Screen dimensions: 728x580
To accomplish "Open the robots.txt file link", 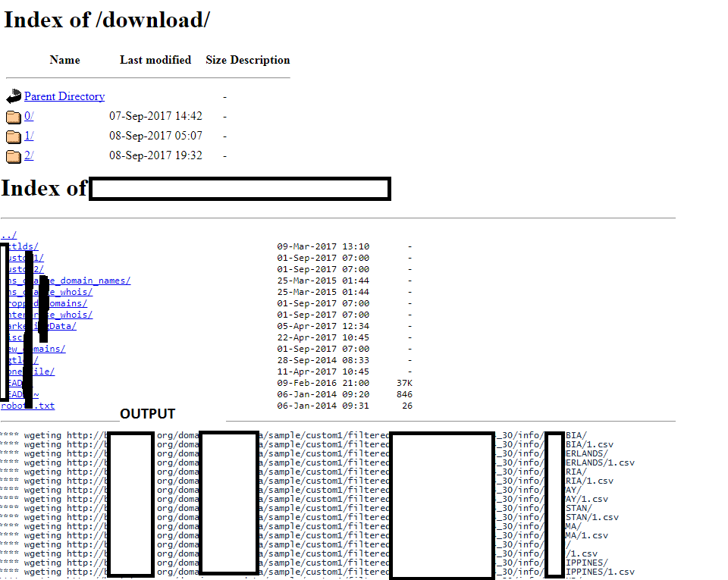I will (x=28, y=406).
